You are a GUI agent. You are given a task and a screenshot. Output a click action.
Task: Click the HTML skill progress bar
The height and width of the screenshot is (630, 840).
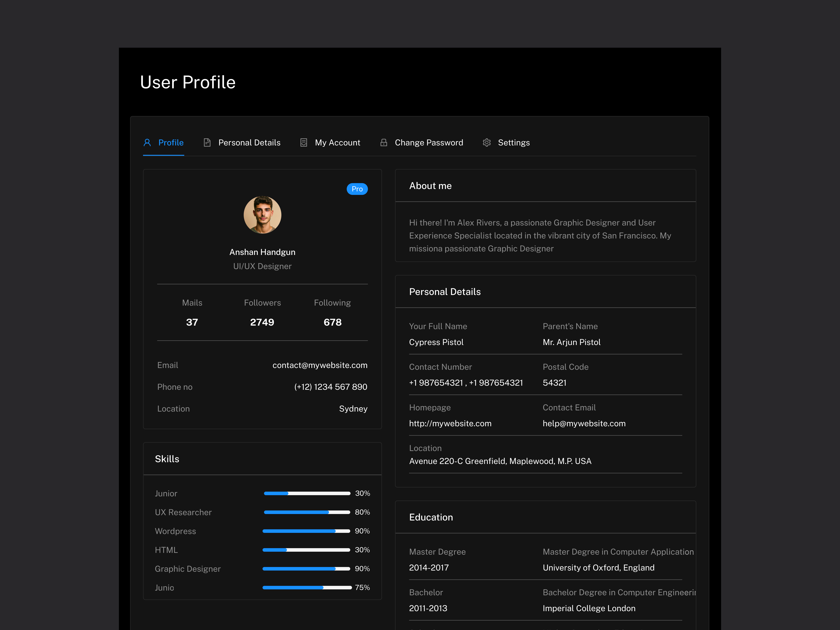tap(306, 550)
